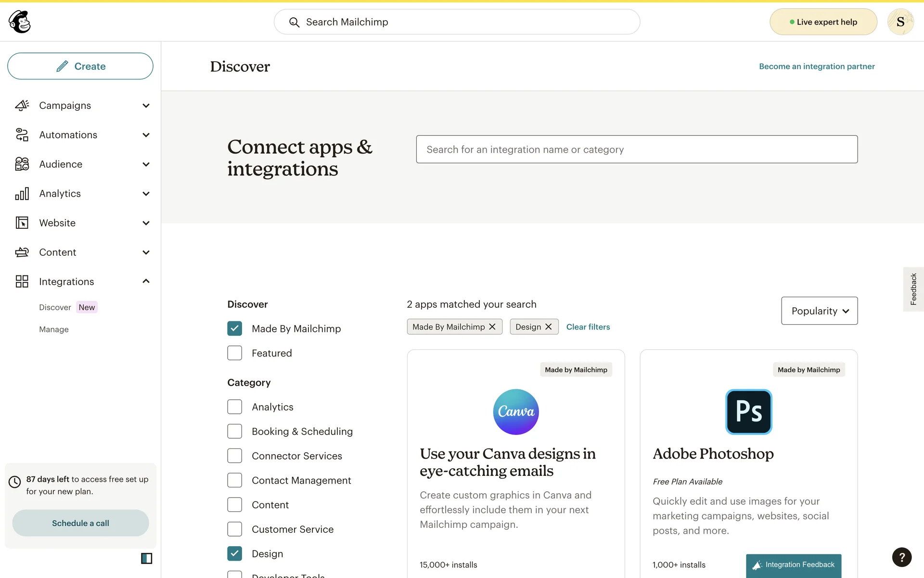This screenshot has width=924, height=578.
Task: Check the Booking & Scheduling category
Action: 234,431
